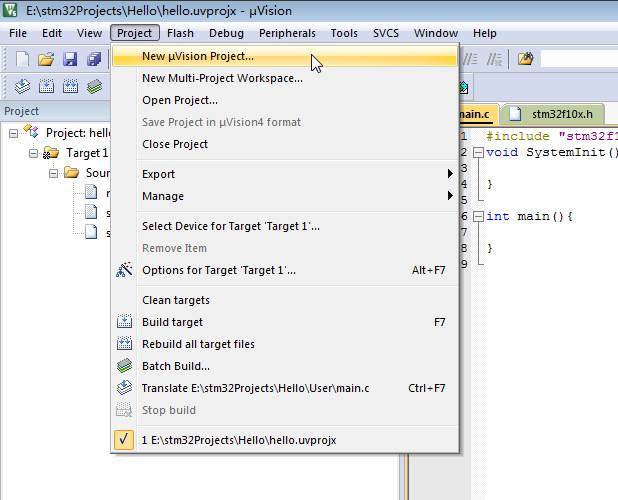
Task: Click the Batch Build toolbar icon
Action: tap(94, 86)
